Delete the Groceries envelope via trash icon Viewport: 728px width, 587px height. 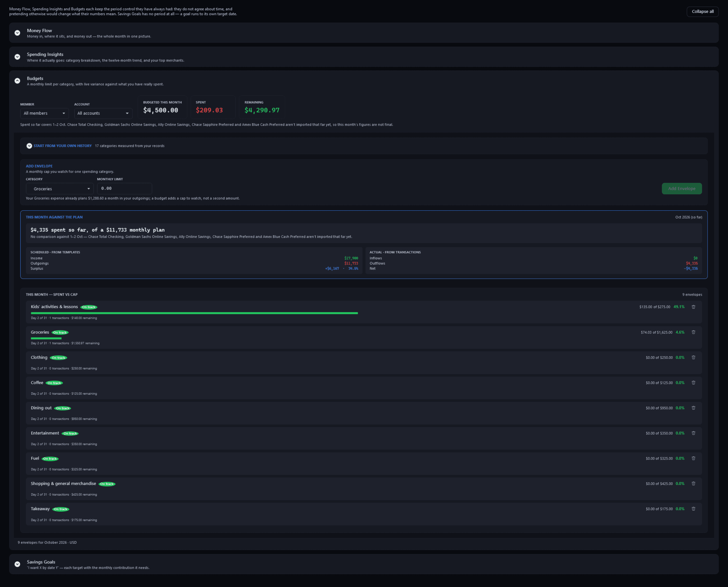[x=693, y=332]
